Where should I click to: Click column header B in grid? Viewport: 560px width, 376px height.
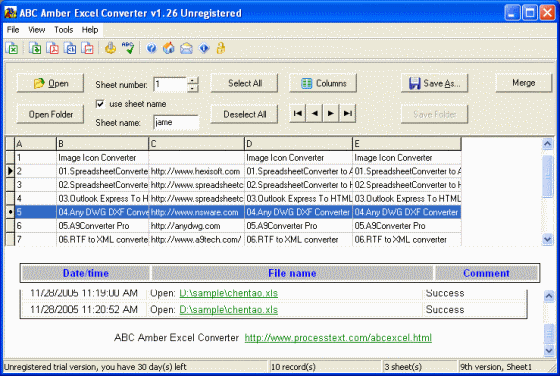(x=102, y=144)
